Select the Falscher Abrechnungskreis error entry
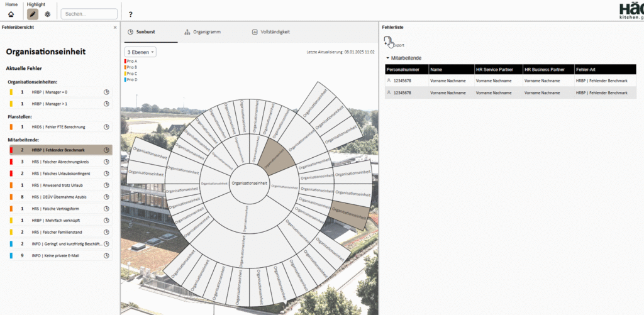The width and height of the screenshot is (644, 315). coord(60,162)
